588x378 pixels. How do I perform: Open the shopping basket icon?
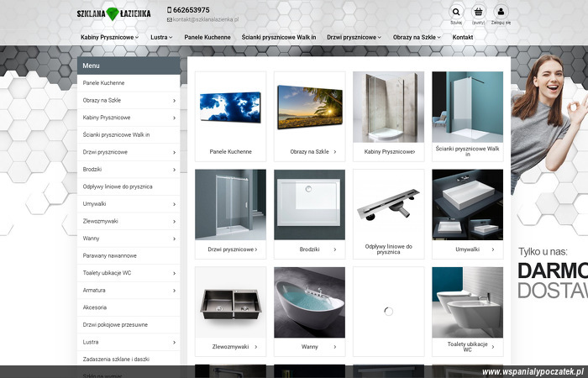(478, 12)
